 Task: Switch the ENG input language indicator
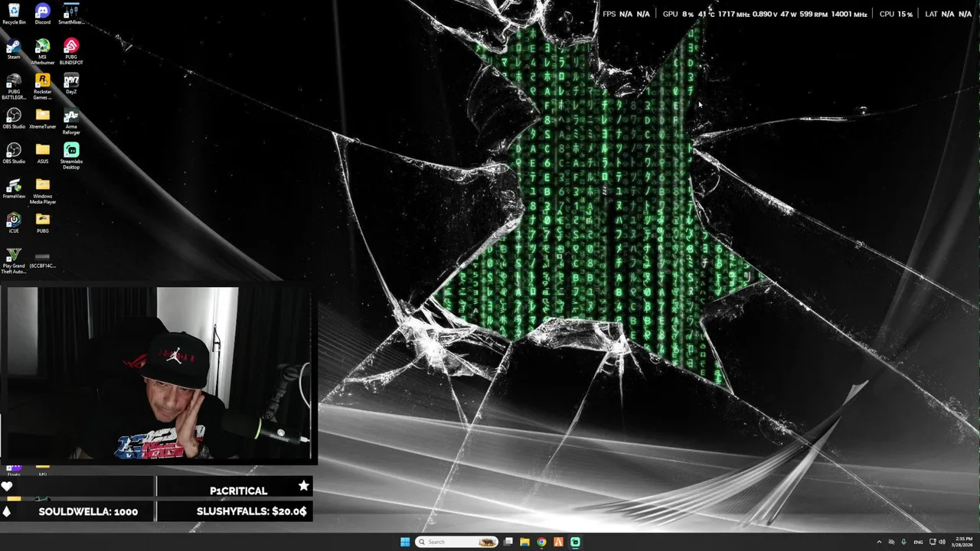click(918, 542)
